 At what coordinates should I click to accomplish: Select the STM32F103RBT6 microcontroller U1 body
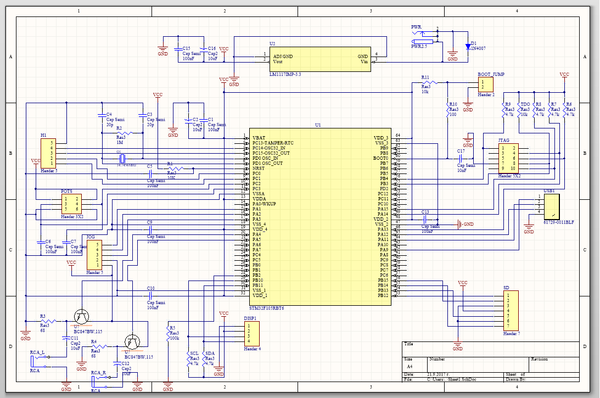pos(320,217)
